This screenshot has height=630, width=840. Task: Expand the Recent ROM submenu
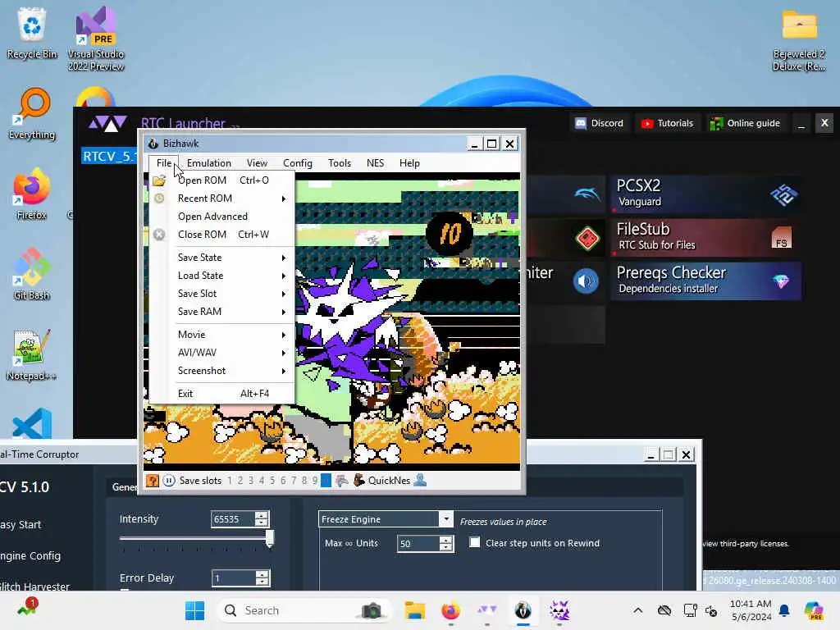click(x=221, y=199)
